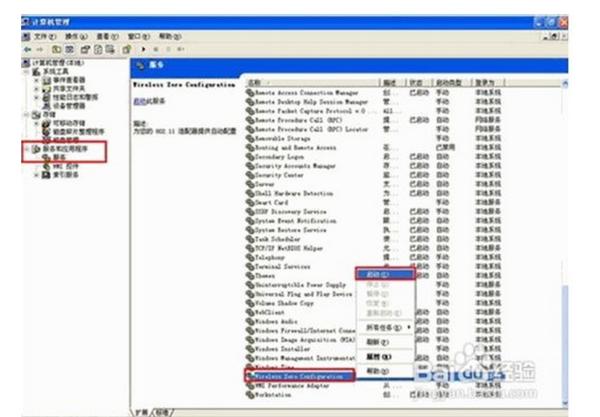This screenshot has height=417, width=600.
Task: Open the 所有任务 submenu in the context menu
Action: coord(385,328)
